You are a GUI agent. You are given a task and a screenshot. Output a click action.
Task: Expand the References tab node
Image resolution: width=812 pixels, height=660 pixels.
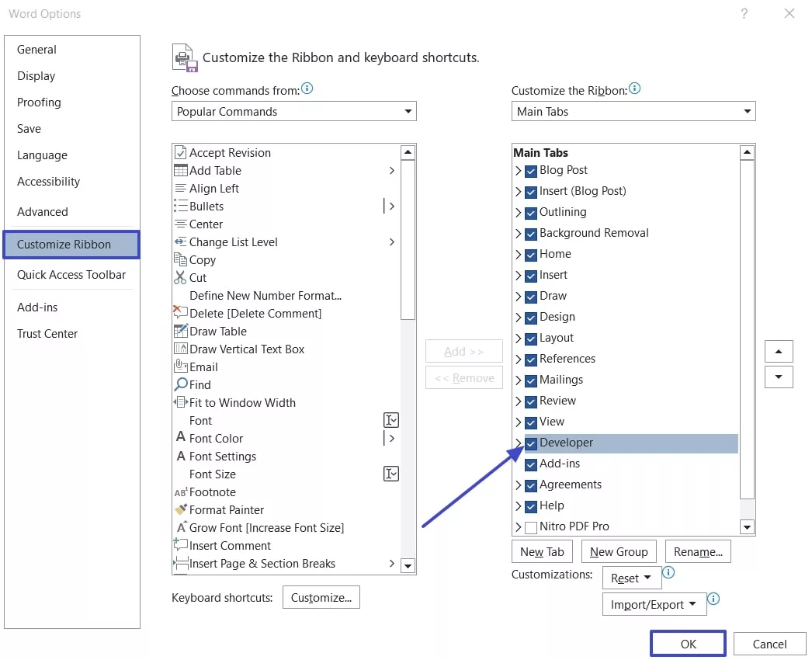pyautogui.click(x=519, y=359)
